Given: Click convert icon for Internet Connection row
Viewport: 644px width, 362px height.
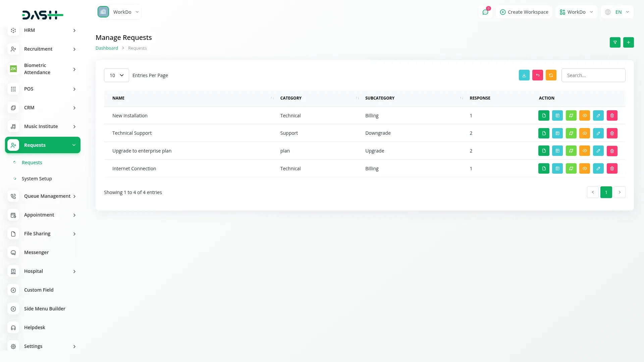Looking at the screenshot, I should point(571,169).
